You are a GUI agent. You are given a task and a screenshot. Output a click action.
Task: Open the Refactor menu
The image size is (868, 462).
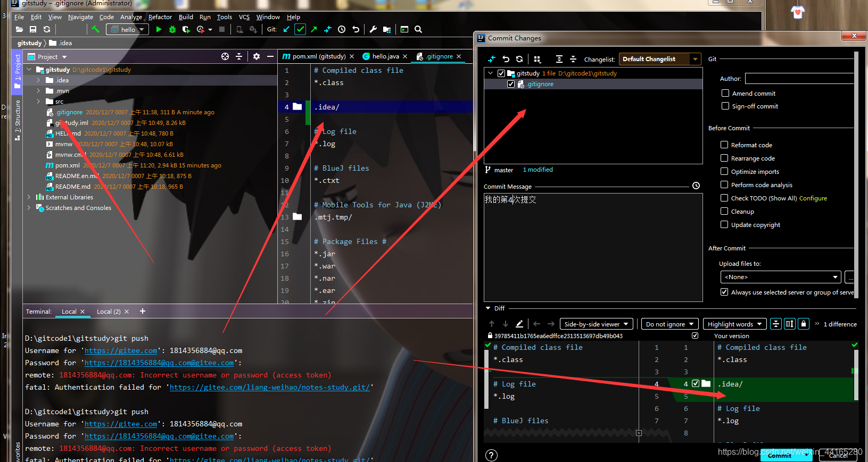(x=160, y=17)
